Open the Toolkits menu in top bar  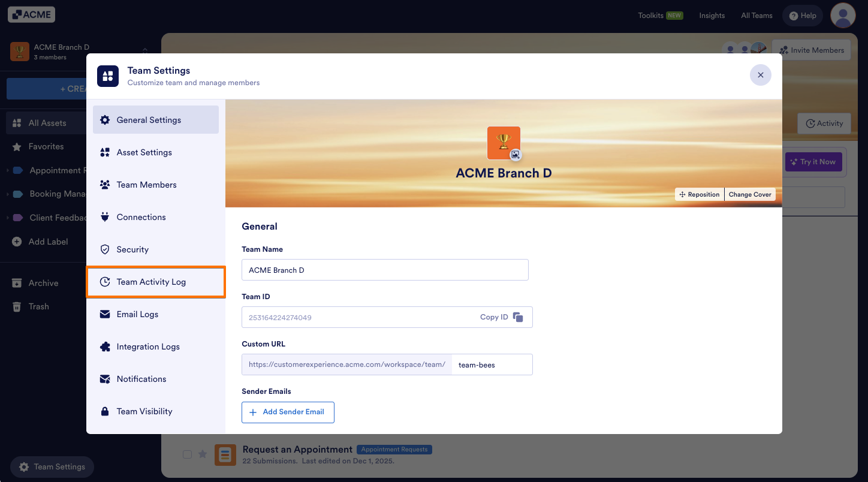(660, 16)
